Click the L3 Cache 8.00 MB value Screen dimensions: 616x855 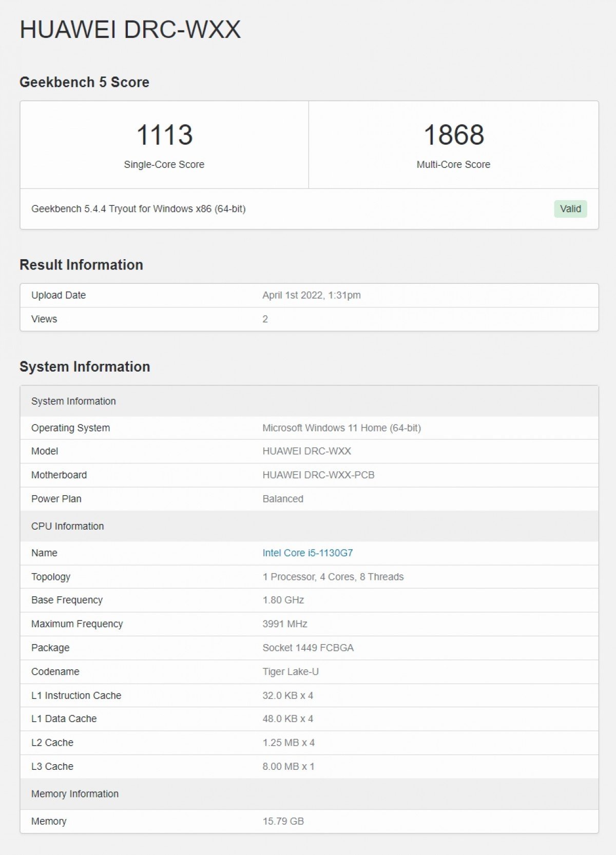288,766
